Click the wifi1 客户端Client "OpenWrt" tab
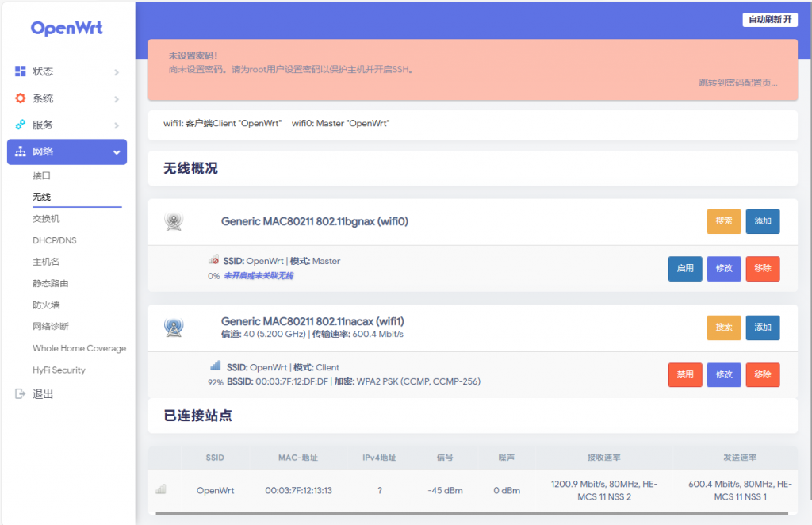 click(222, 123)
